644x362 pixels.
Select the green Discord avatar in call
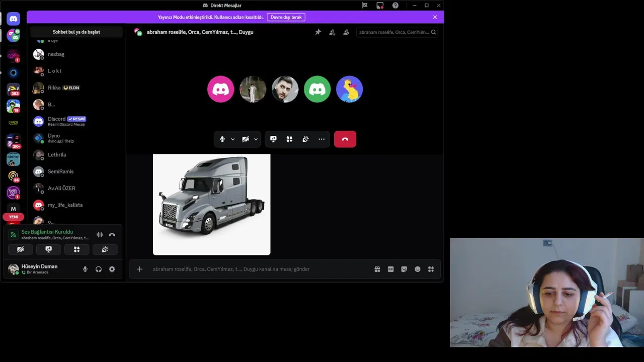tap(317, 89)
